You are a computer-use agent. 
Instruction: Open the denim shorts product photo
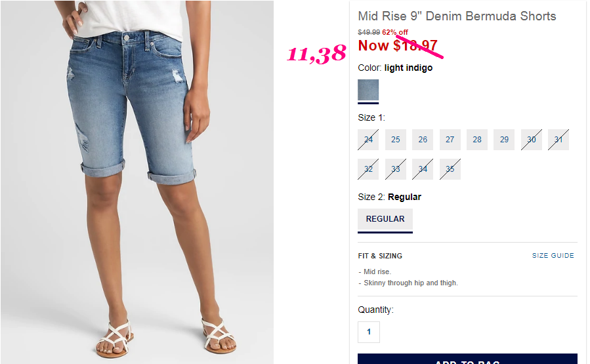pyautogui.click(x=137, y=182)
